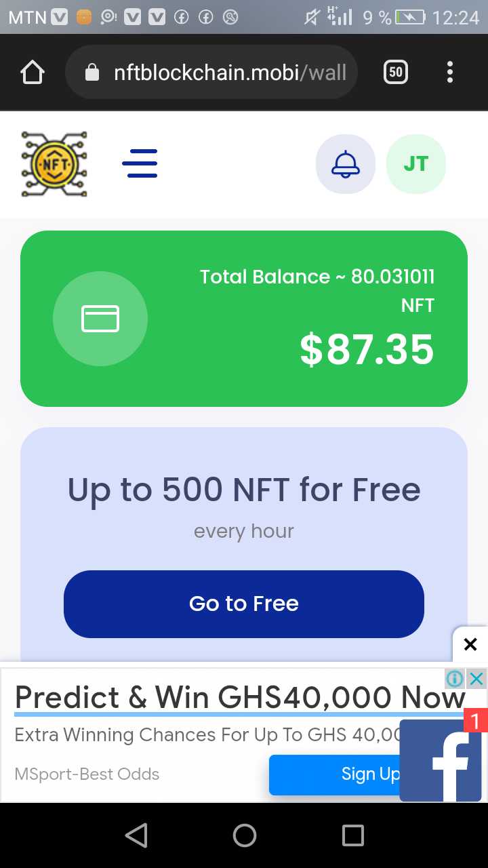Open the hamburger navigation menu
This screenshot has height=868, width=488.
140,163
